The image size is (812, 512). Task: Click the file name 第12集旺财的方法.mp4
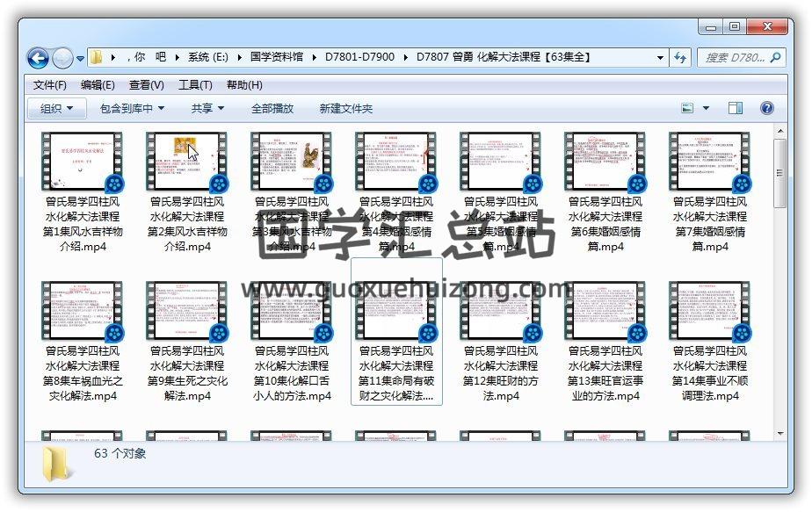(x=501, y=373)
